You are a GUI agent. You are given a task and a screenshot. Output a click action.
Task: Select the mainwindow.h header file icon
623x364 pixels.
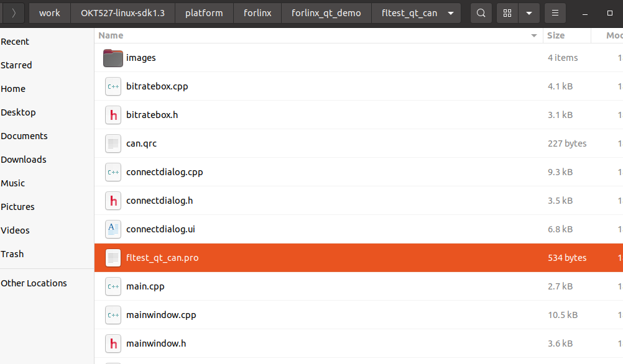113,344
